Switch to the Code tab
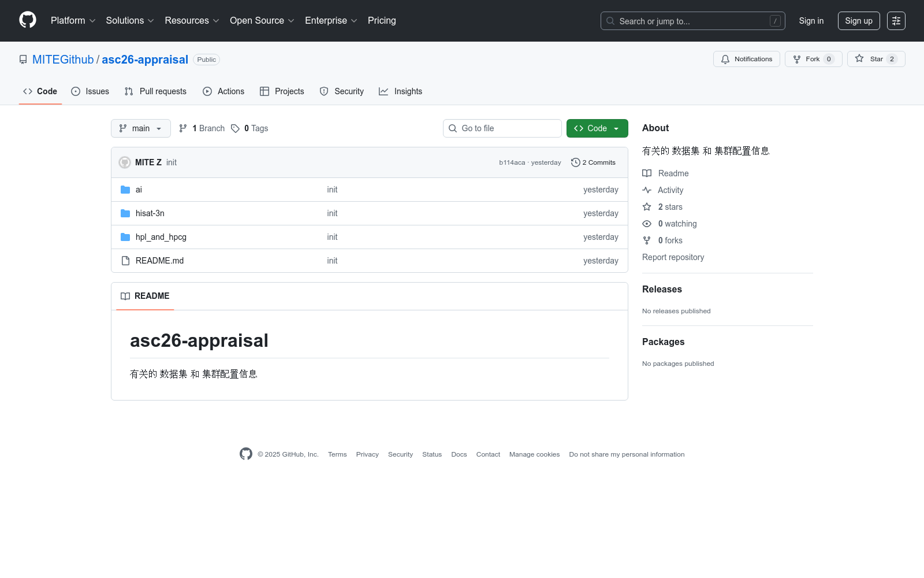Viewport: 924px width, 578px height. [40, 91]
